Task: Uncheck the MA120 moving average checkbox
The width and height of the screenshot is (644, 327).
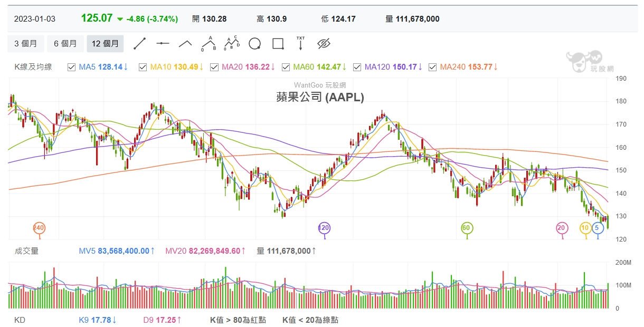Action: (x=357, y=67)
